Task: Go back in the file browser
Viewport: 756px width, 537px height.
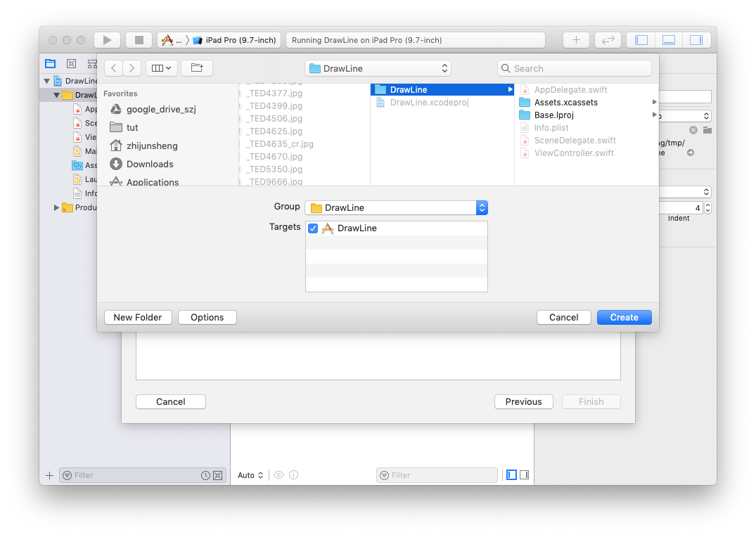Action: tap(114, 68)
